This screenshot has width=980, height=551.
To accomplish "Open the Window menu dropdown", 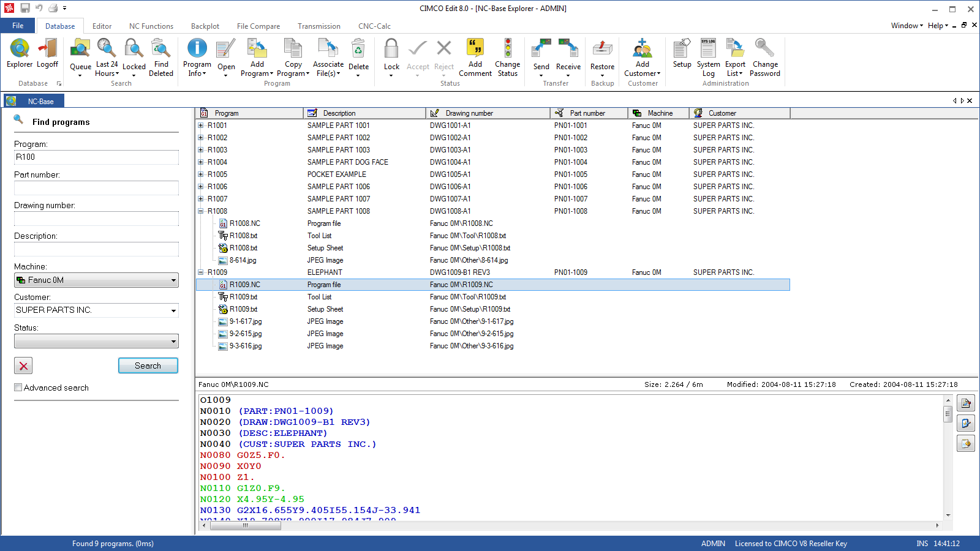I will tap(907, 26).
